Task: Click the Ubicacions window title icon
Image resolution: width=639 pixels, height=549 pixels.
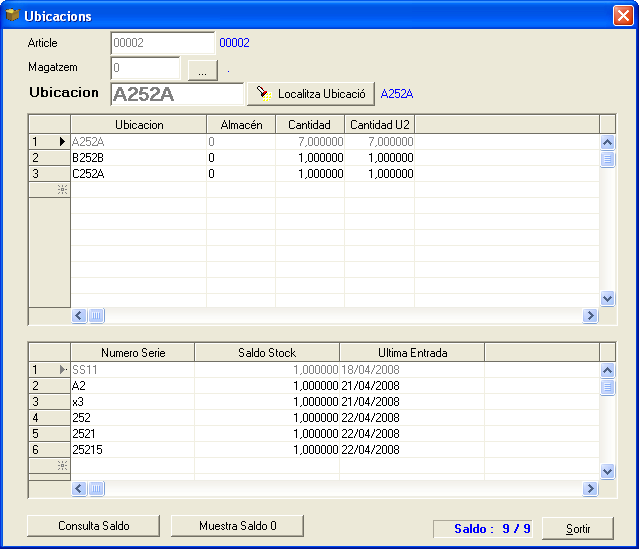Action: point(13,16)
